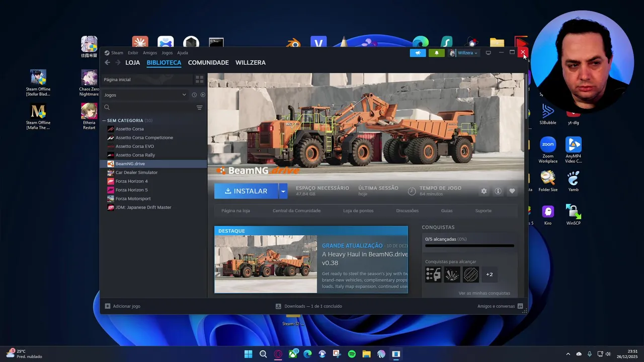Open Windows taskbar search
This screenshot has width=644, height=362.
263,354
